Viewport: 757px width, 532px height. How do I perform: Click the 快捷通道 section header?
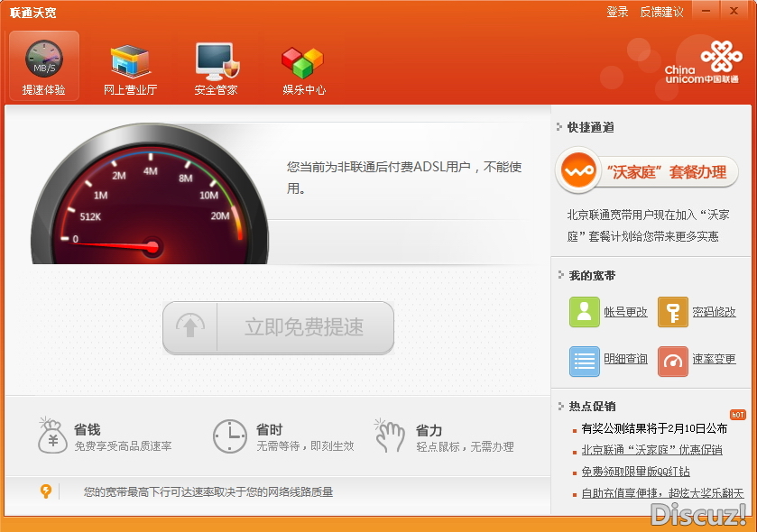(x=590, y=127)
